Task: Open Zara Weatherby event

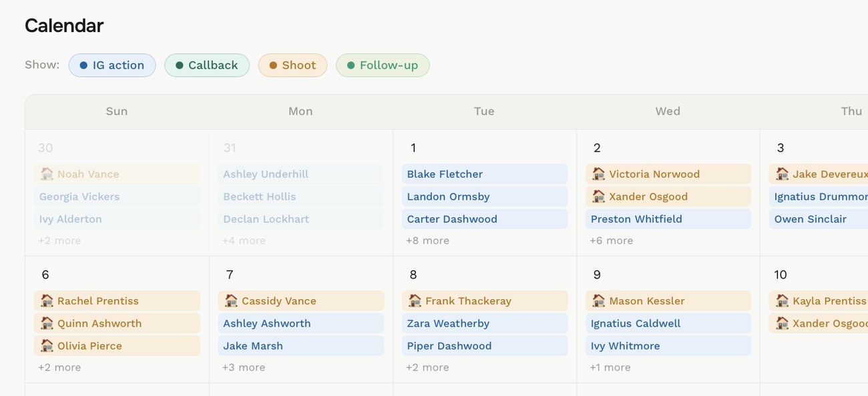Action: coord(485,323)
